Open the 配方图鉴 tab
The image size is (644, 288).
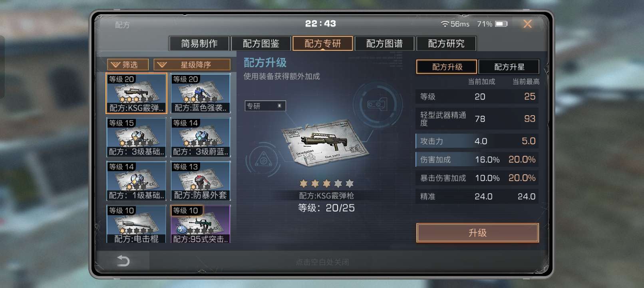click(x=261, y=43)
